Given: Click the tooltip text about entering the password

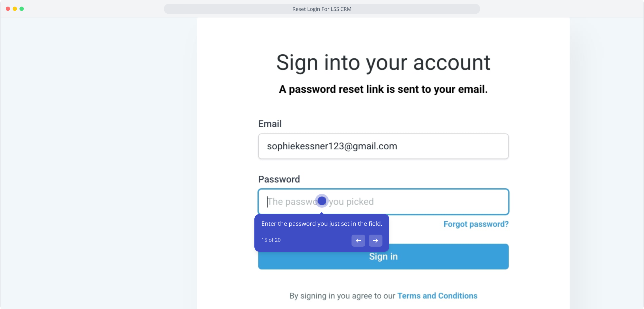Looking at the screenshot, I should 322,224.
